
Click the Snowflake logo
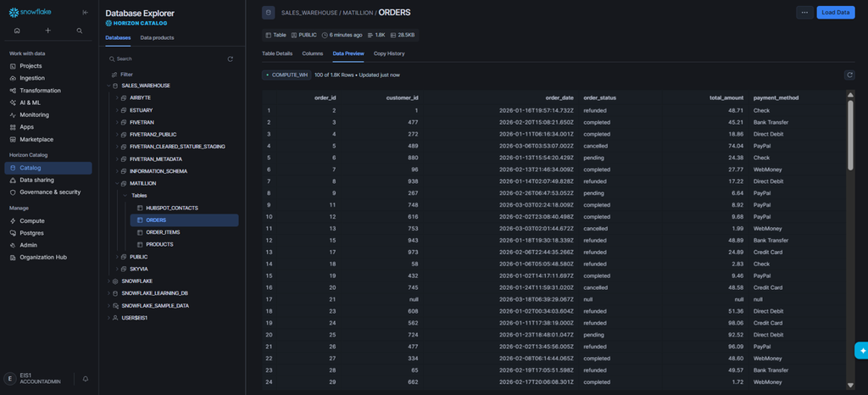click(x=30, y=12)
